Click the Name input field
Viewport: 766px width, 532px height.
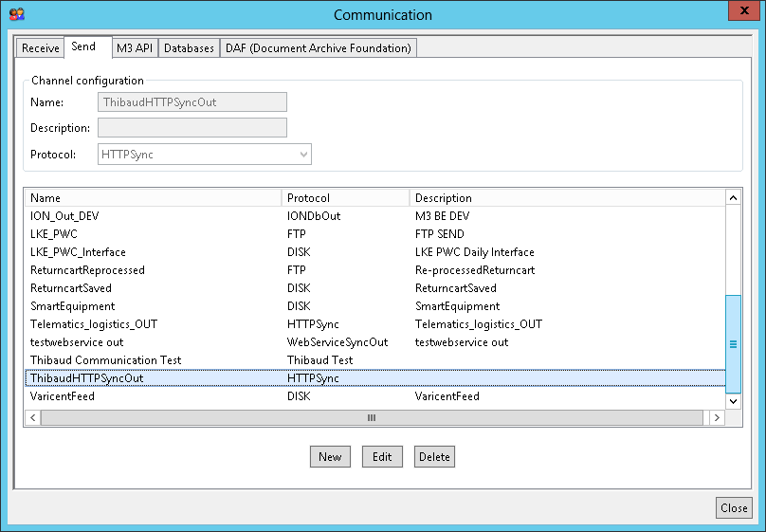click(x=192, y=102)
